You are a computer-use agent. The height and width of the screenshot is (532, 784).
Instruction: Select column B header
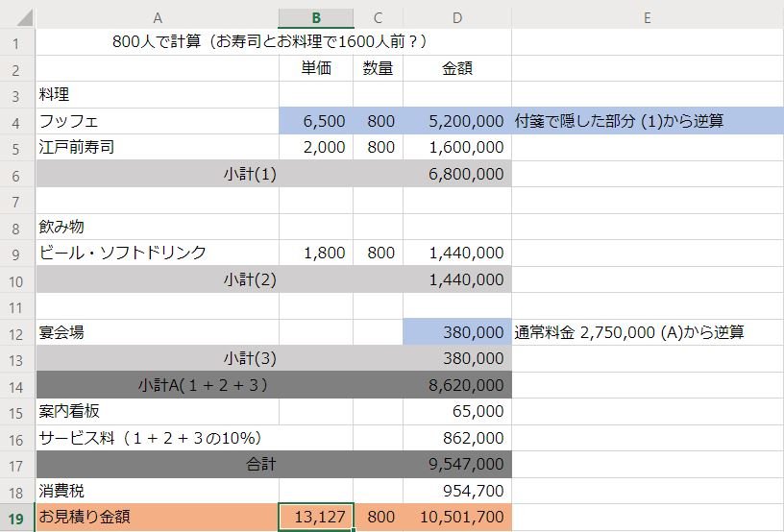[x=316, y=18]
